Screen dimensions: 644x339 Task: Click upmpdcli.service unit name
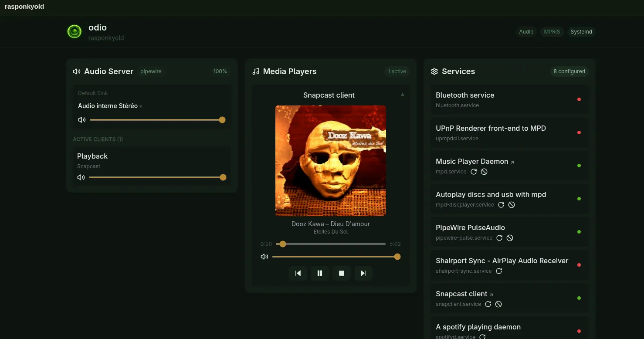[x=457, y=139]
